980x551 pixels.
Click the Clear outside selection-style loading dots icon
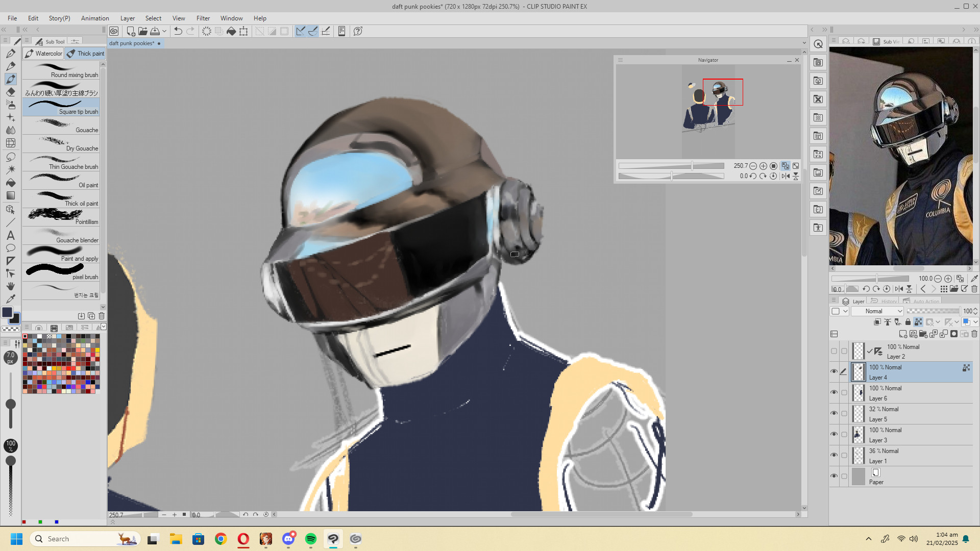point(206,31)
